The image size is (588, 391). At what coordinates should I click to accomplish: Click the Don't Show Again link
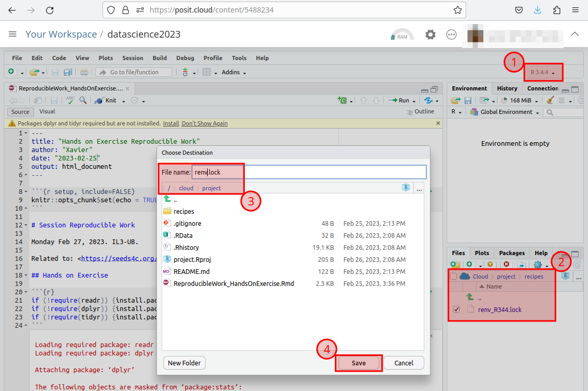click(205, 123)
